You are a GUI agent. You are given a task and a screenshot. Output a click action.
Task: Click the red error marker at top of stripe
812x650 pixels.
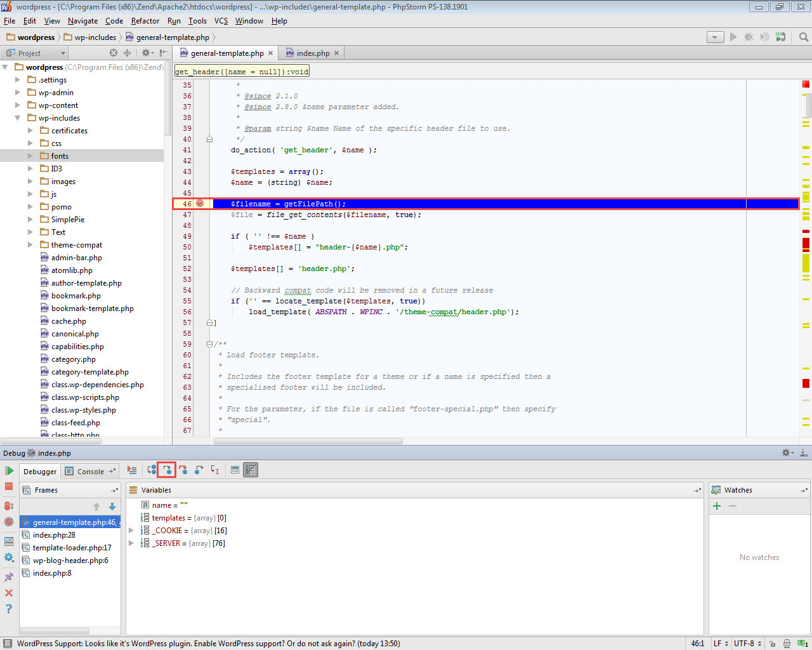pyautogui.click(x=806, y=84)
